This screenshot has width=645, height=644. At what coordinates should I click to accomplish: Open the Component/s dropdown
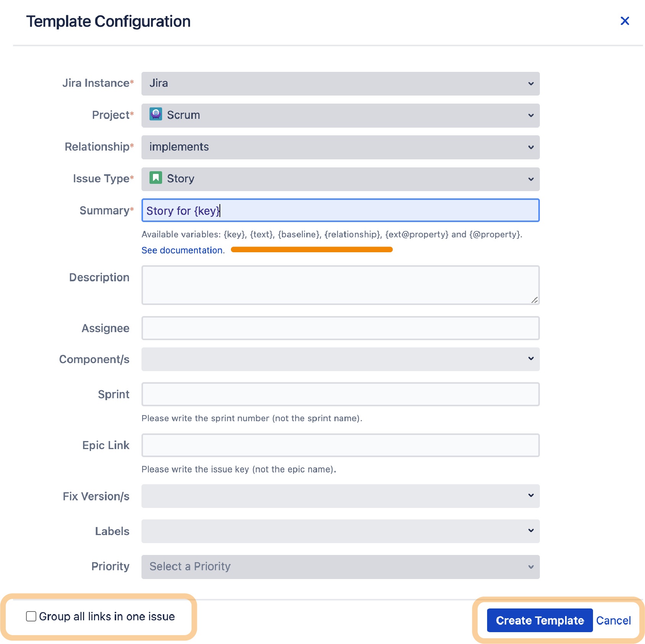click(x=340, y=359)
